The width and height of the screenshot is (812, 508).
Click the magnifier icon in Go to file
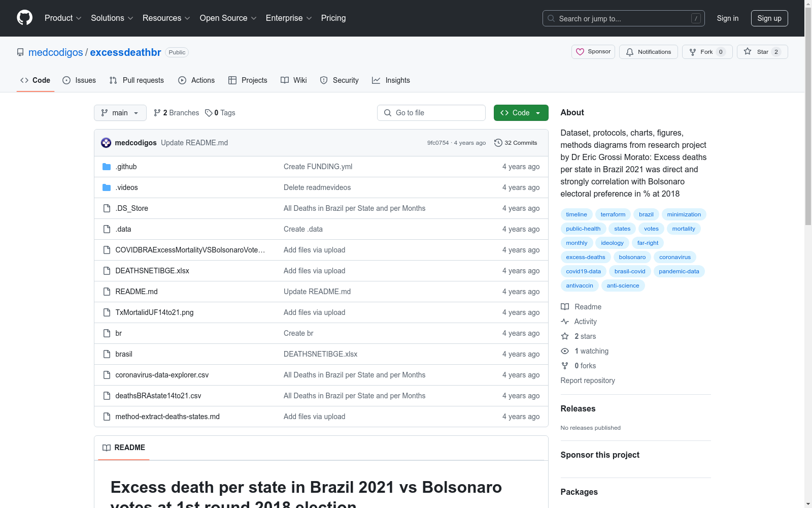[x=388, y=113]
